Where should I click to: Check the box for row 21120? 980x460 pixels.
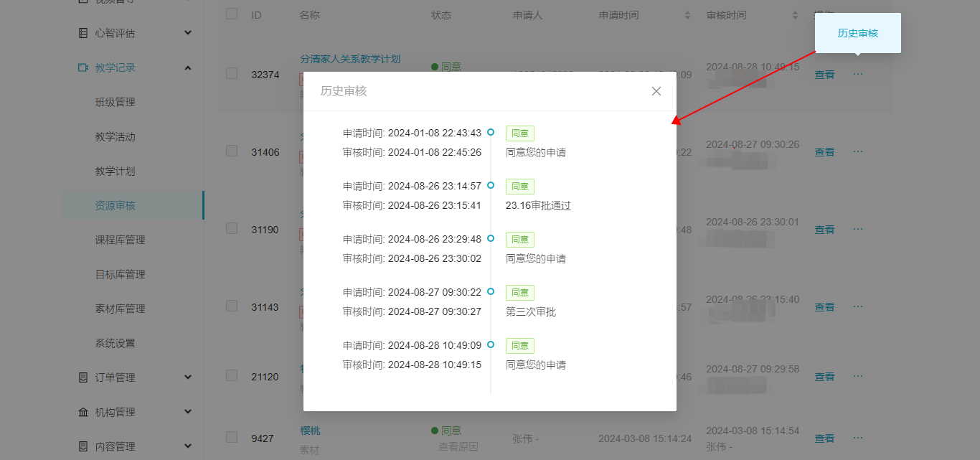232,375
